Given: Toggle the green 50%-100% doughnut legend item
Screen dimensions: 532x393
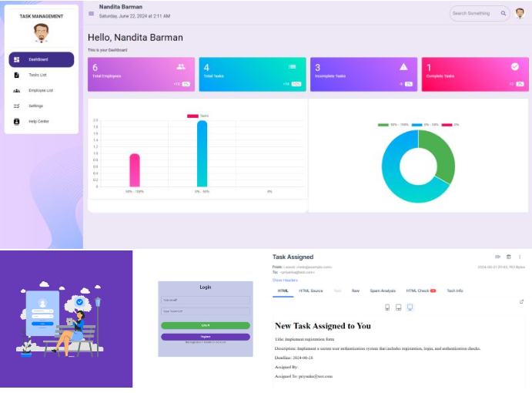Looking at the screenshot, I should (x=393, y=125).
